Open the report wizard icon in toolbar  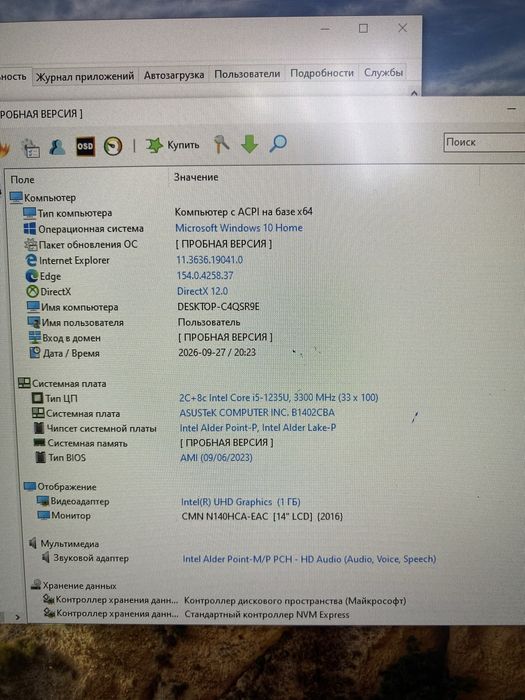(30, 148)
